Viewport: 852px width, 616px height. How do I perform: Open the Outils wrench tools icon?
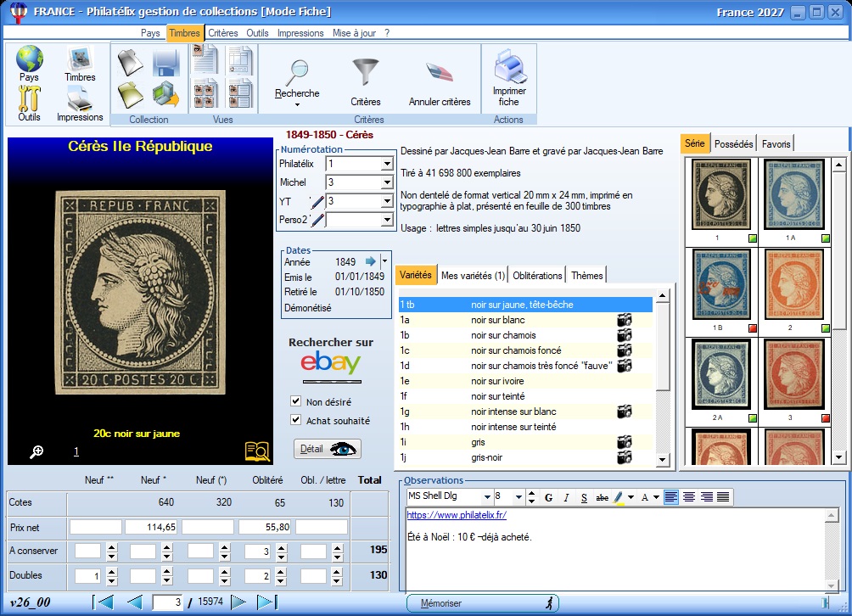tap(30, 98)
